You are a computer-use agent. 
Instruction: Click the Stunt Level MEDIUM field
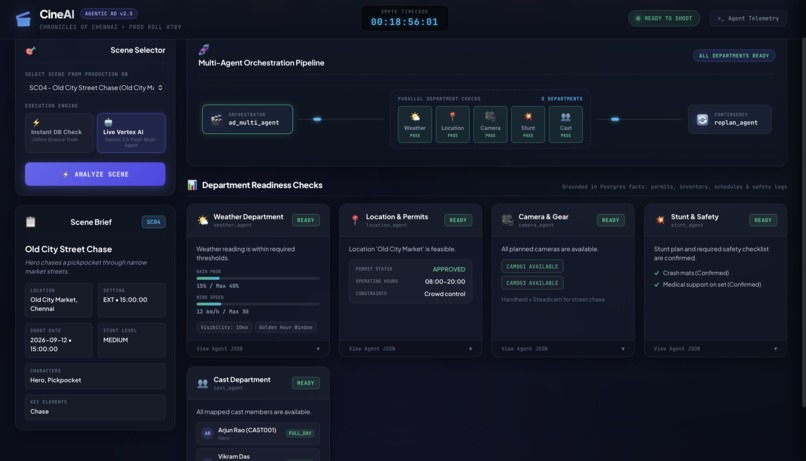(x=132, y=340)
